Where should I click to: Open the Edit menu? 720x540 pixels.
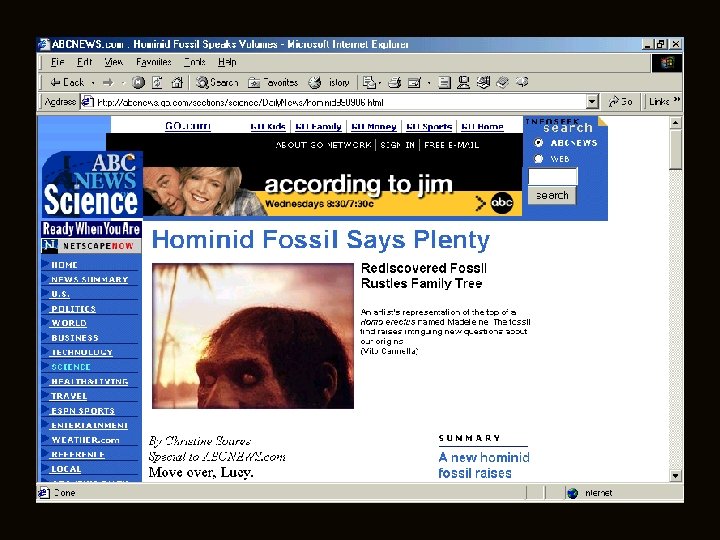coord(84,62)
